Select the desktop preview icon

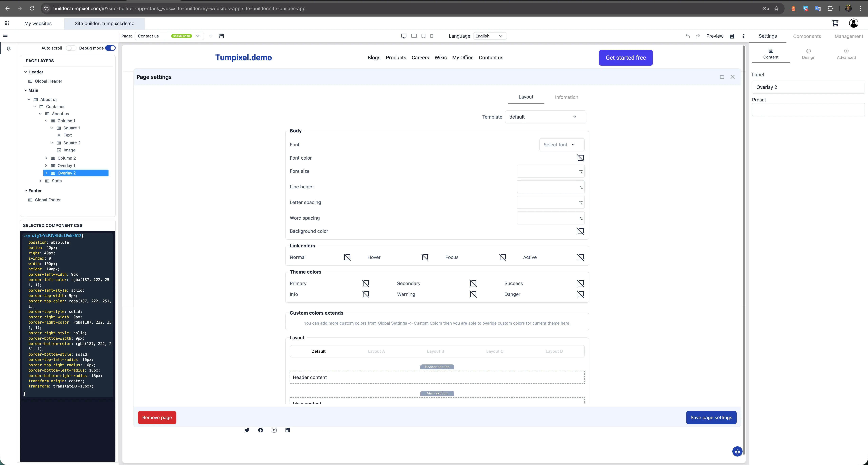pos(403,36)
